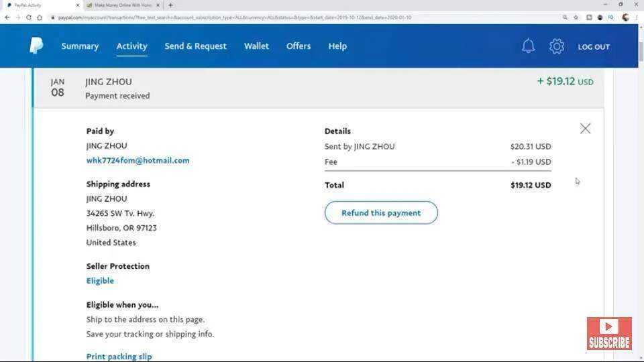644x362 pixels.
Task: Switch to Make Money Online browser tab
Action: coord(122,5)
